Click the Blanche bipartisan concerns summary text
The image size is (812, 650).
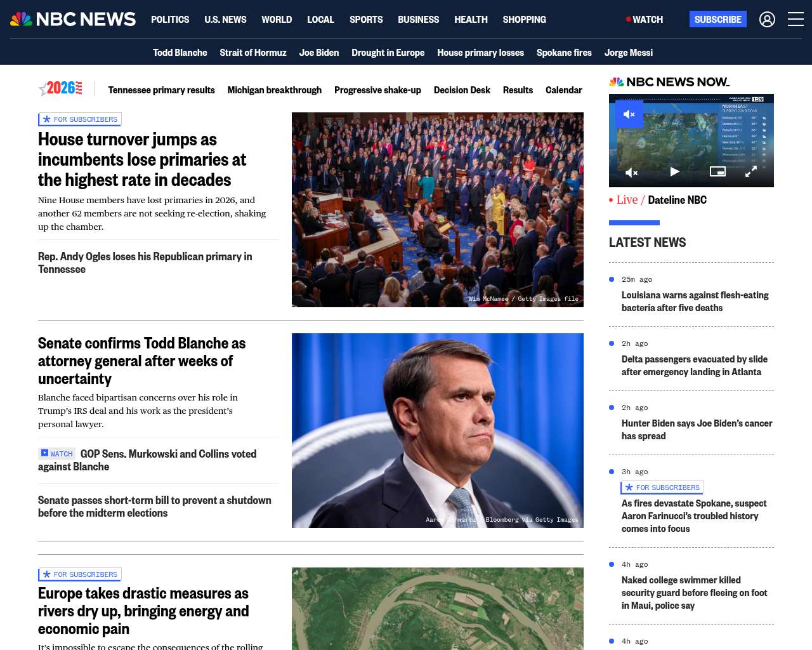138,411
